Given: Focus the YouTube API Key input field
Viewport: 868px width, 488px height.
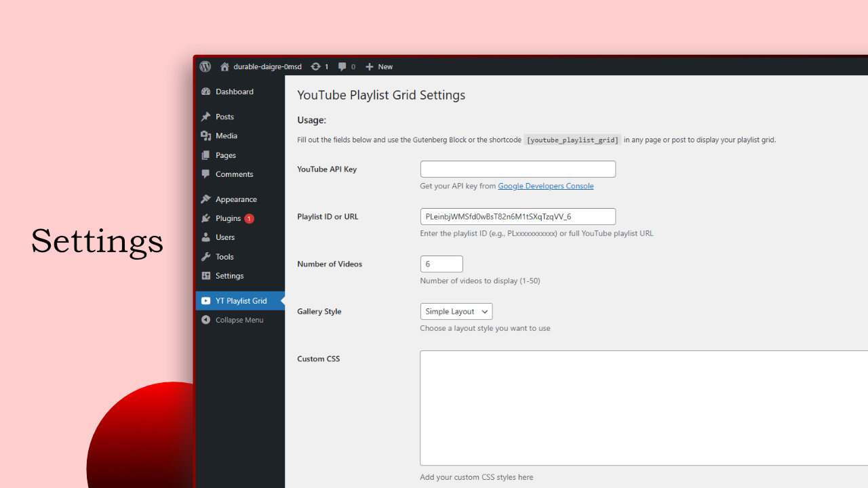Looking at the screenshot, I should tap(517, 169).
